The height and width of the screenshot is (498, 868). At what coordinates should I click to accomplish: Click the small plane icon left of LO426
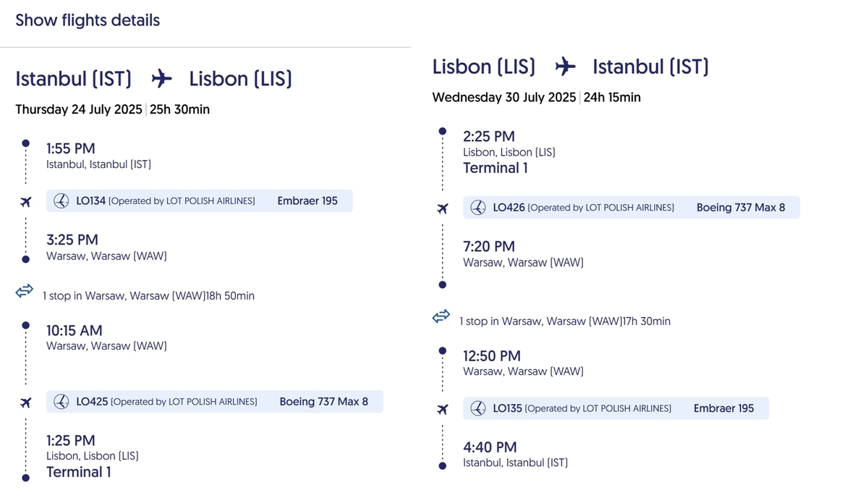pos(443,208)
